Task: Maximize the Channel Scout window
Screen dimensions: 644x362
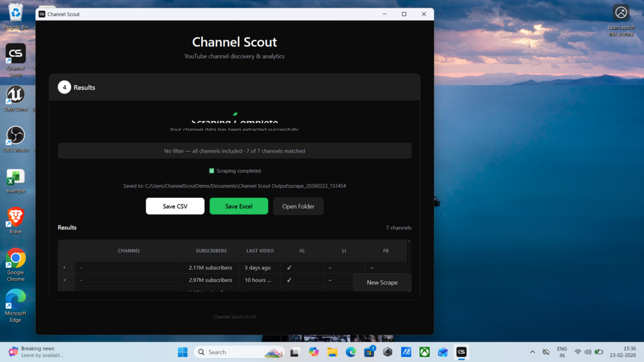Action: 404,14
